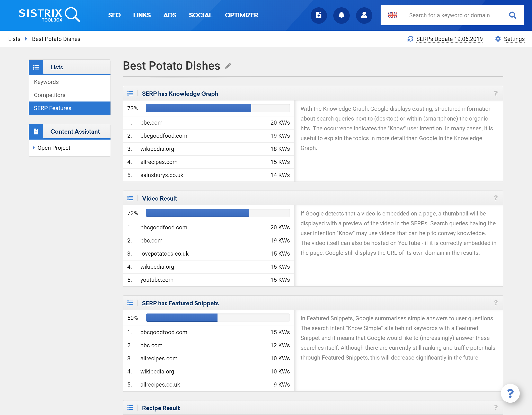
Task: Select youtube.com in Video Result list
Action: point(157,280)
